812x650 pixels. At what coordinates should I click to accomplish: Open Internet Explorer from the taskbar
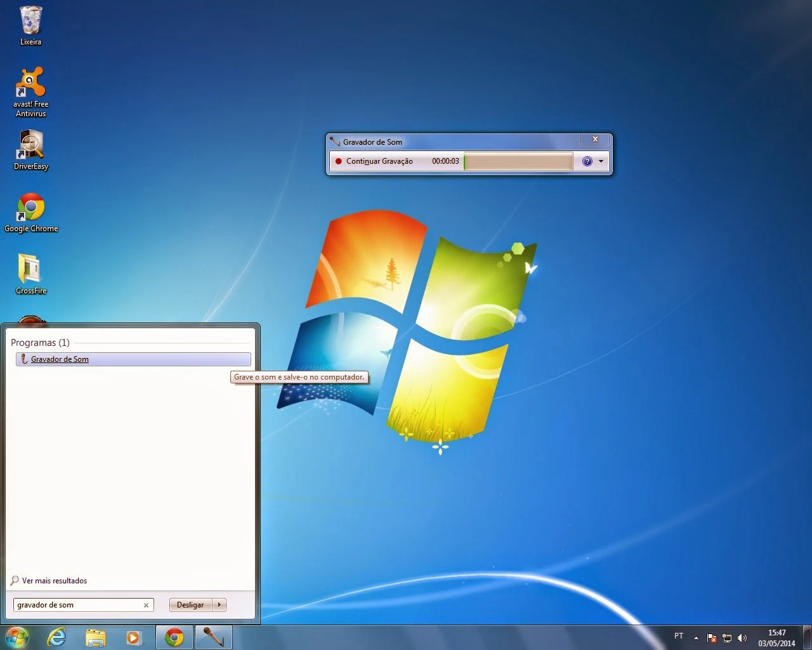(56, 637)
